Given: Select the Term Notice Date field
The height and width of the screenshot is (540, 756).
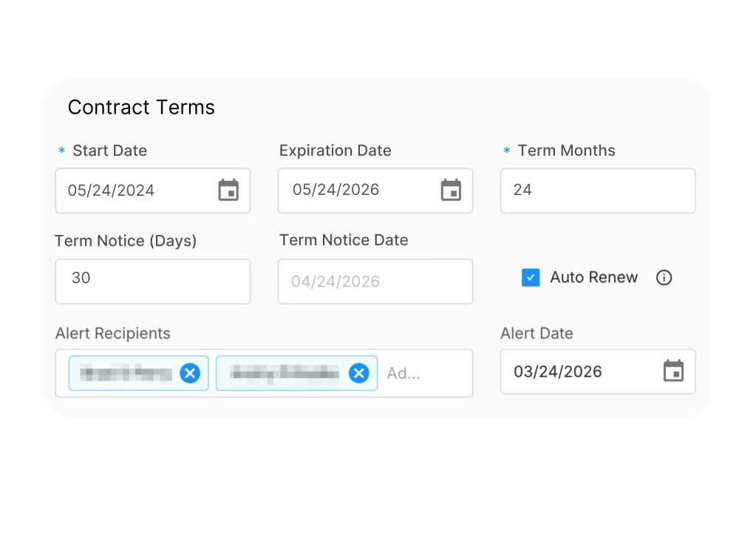Looking at the screenshot, I should pos(375,281).
